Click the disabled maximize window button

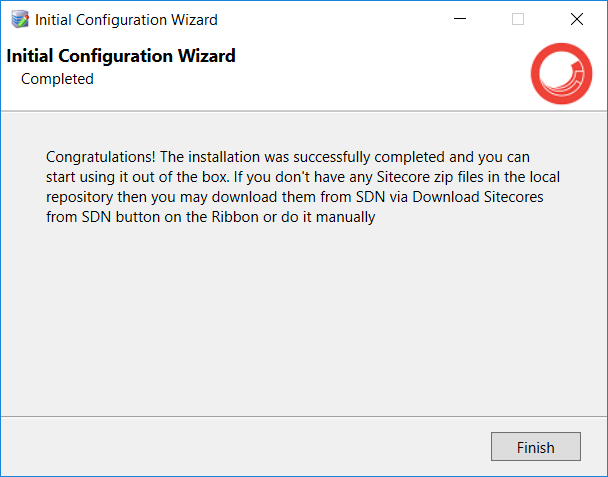pos(518,19)
